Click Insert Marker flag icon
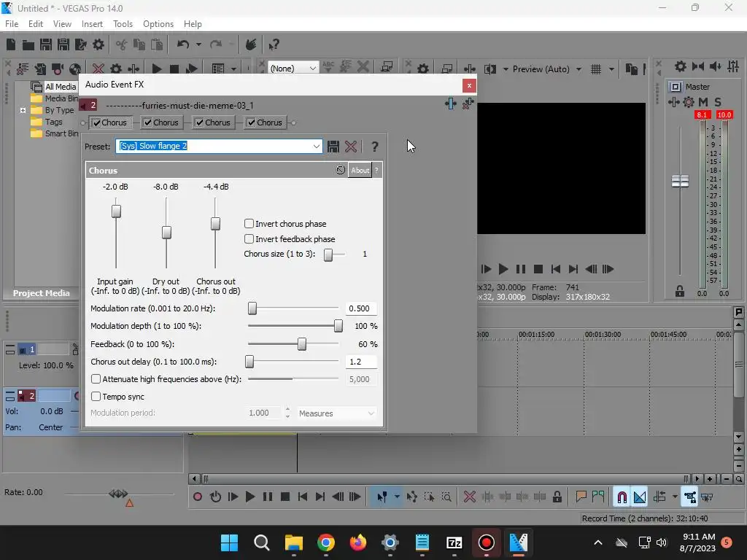This screenshot has height=560, width=747. tap(581, 497)
